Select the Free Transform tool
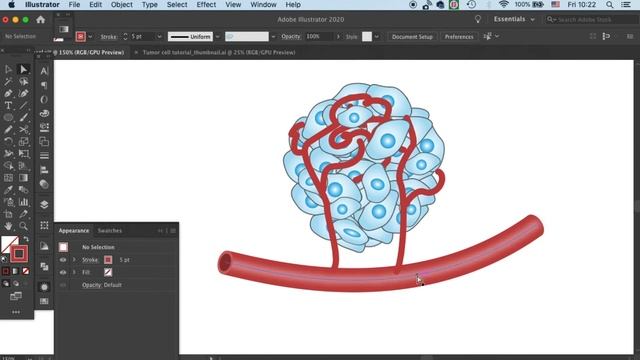The image size is (640, 360). (23, 154)
